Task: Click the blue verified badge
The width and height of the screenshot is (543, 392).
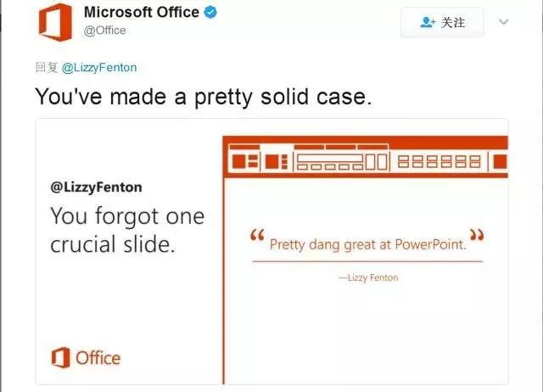Action: pyautogui.click(x=210, y=13)
